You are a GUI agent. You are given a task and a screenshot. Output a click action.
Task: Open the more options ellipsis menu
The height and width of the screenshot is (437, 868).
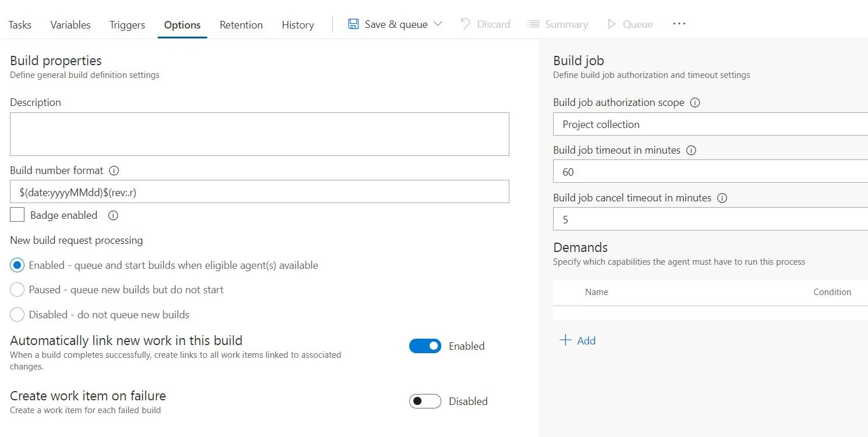[x=679, y=24]
